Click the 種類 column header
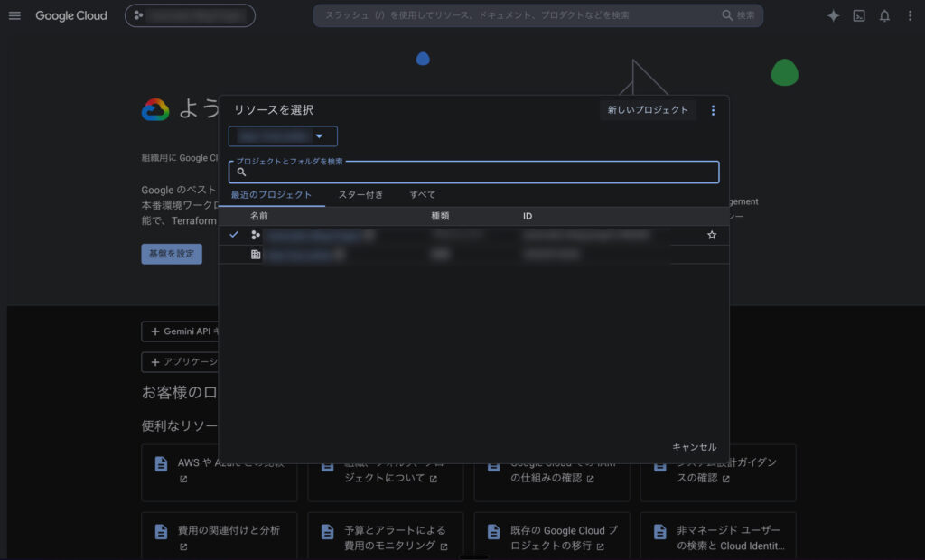 click(440, 216)
